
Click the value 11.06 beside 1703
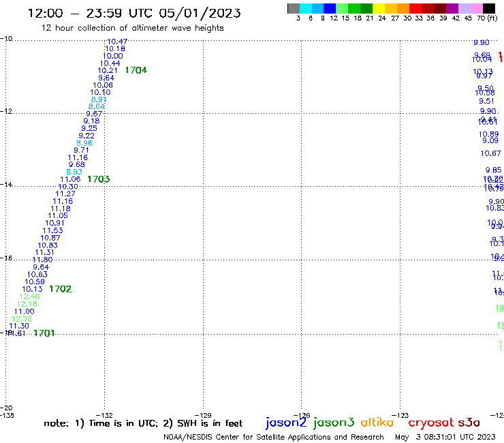click(70, 179)
